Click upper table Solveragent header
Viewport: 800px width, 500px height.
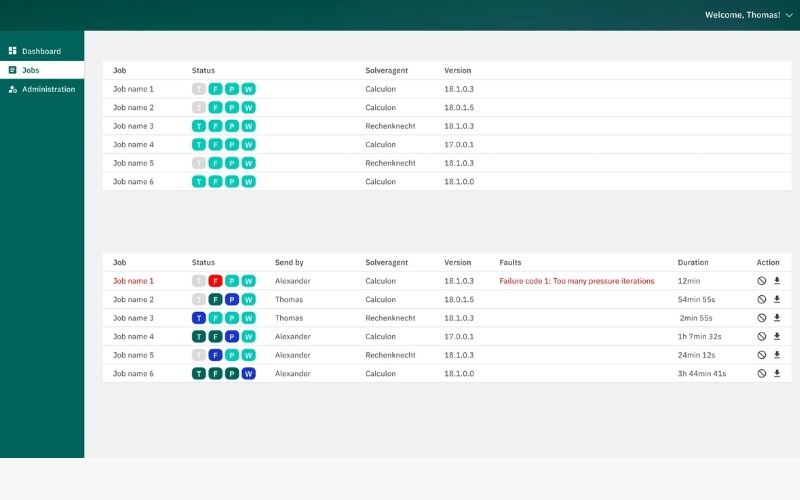[386, 70]
